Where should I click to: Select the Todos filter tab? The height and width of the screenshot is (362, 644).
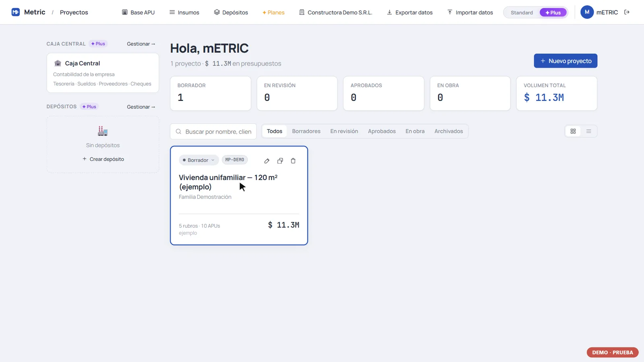[x=275, y=131]
